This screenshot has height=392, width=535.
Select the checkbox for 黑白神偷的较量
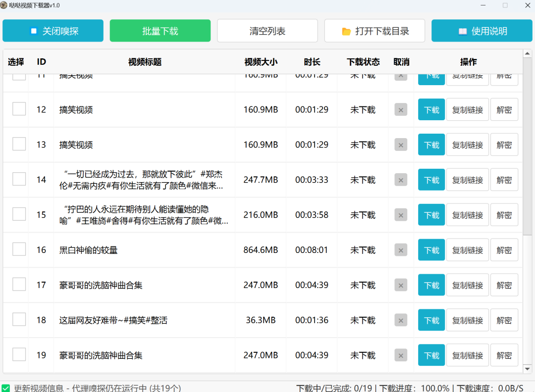point(19,249)
